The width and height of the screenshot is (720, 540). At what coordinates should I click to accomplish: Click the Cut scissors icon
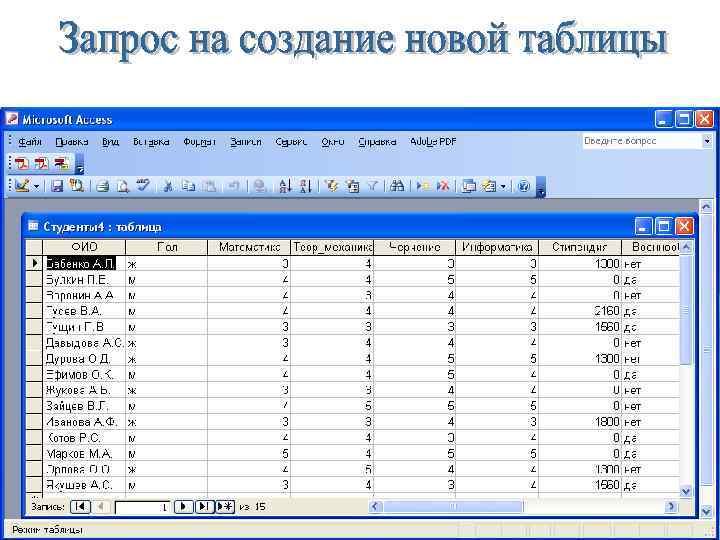tap(168, 186)
